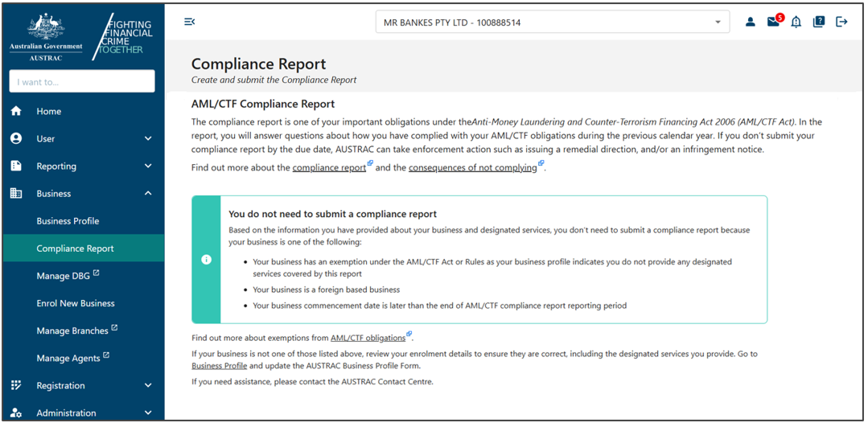This screenshot has height=427, width=868.
Task: Expand the Reporting menu chevron
Action: (148, 166)
